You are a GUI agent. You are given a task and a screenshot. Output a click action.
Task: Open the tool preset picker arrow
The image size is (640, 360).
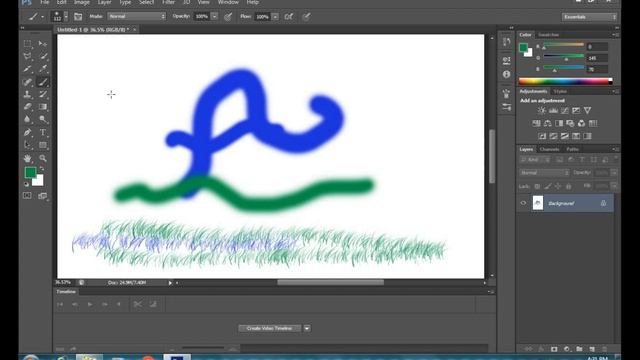[x=42, y=17]
